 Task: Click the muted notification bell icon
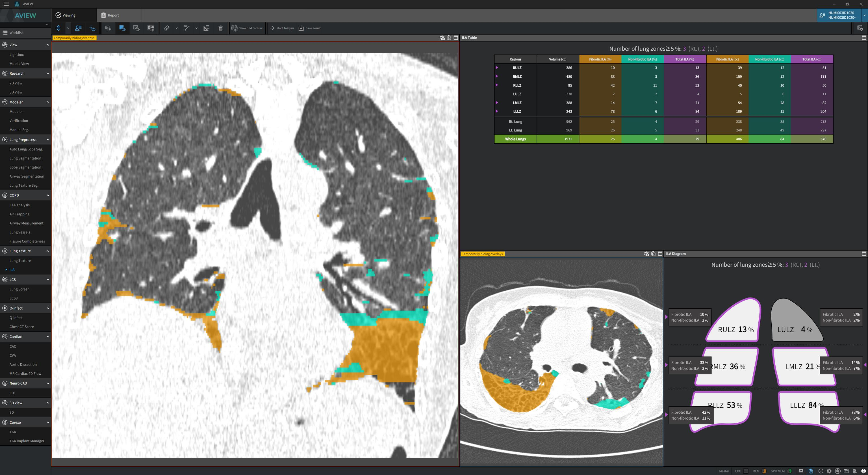(854, 471)
